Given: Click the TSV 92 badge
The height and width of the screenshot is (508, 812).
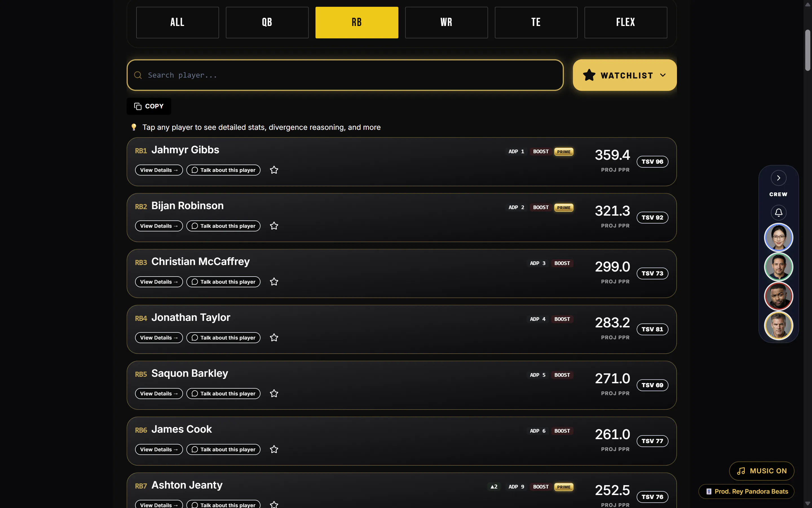Looking at the screenshot, I should coord(652,217).
